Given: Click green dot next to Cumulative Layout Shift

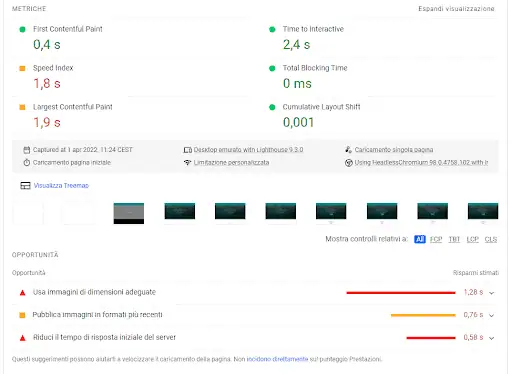Looking at the screenshot, I should pyautogui.click(x=272, y=107).
